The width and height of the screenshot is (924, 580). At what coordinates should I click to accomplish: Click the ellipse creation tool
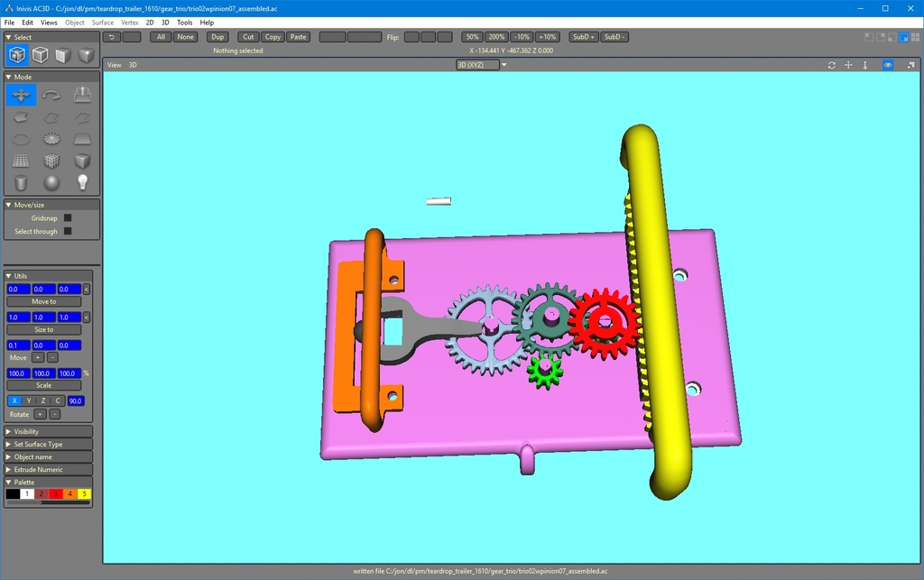[21, 139]
